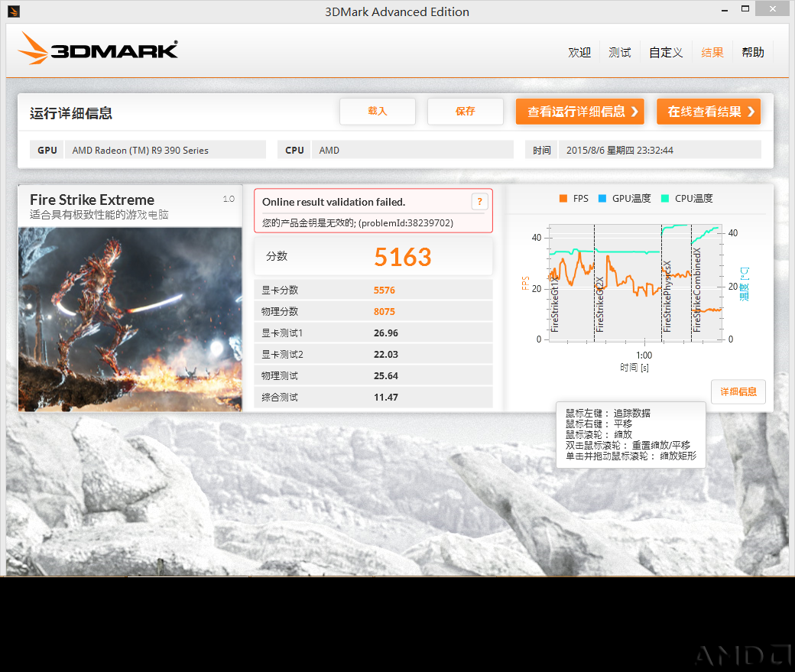The height and width of the screenshot is (672, 795).
Task: Open the 自定义 tab
Action: pos(666,52)
